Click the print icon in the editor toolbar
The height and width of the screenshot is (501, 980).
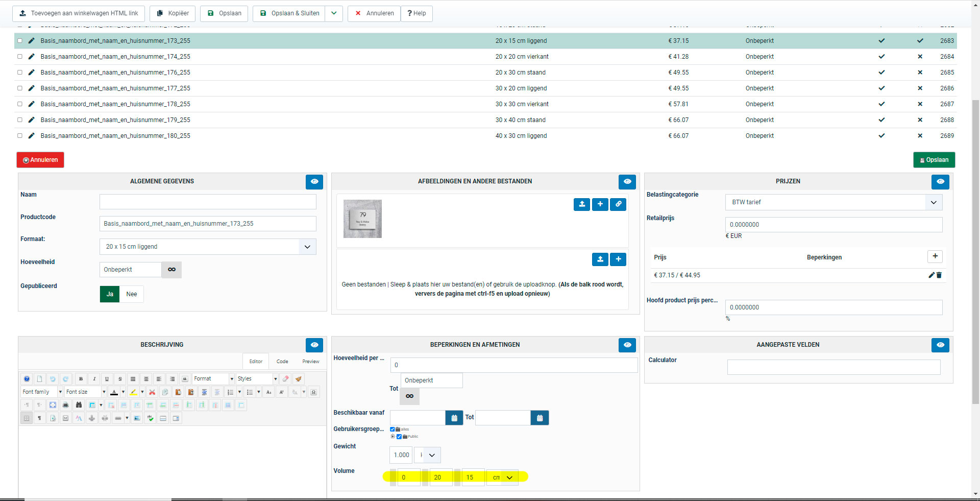(65, 405)
